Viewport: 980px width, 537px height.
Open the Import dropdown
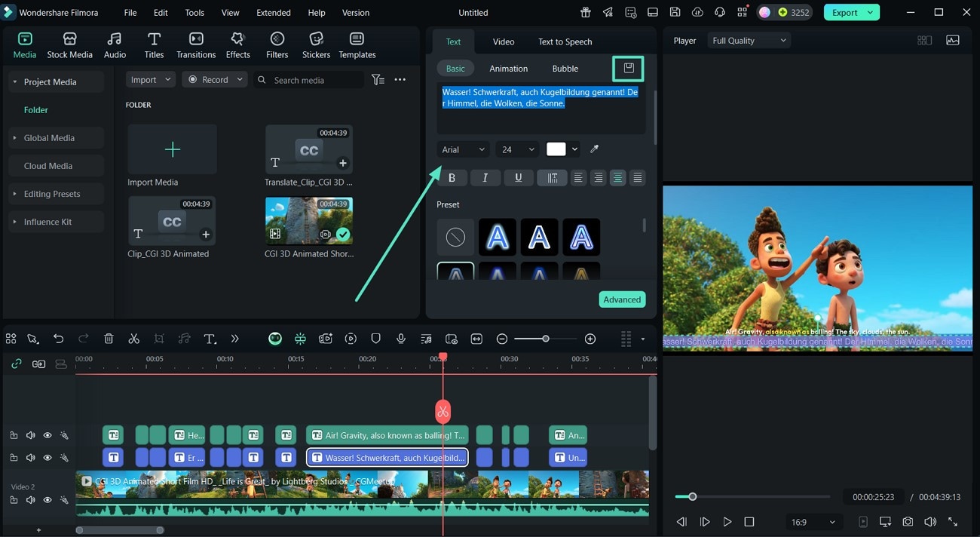click(x=151, y=80)
